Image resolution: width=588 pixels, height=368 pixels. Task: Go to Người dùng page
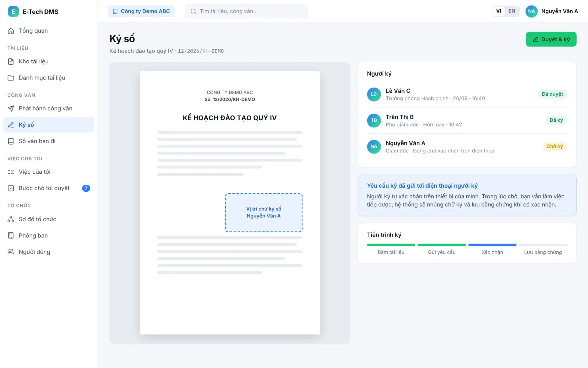click(49, 252)
